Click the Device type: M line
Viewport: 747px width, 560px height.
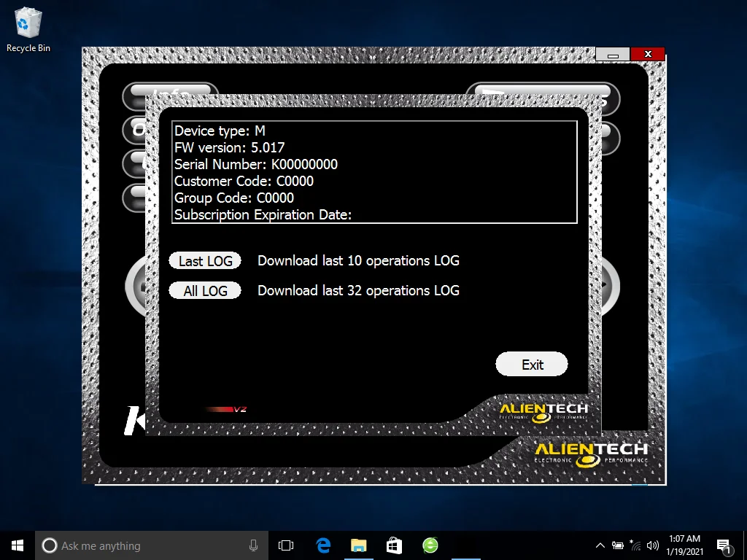[220, 131]
